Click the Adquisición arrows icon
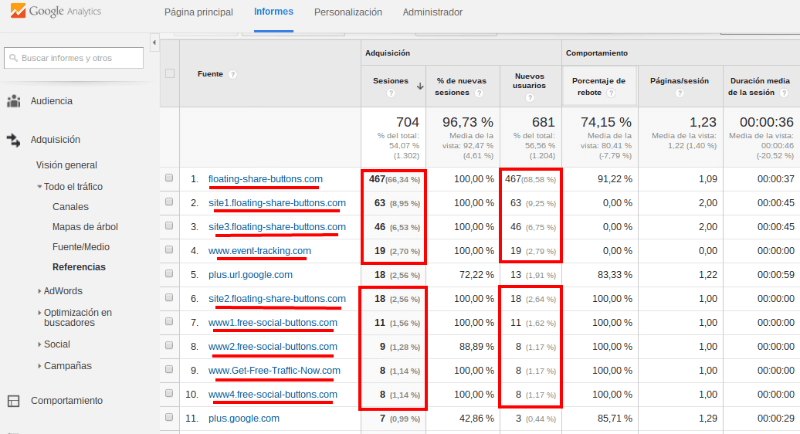800x434 pixels. 14,140
